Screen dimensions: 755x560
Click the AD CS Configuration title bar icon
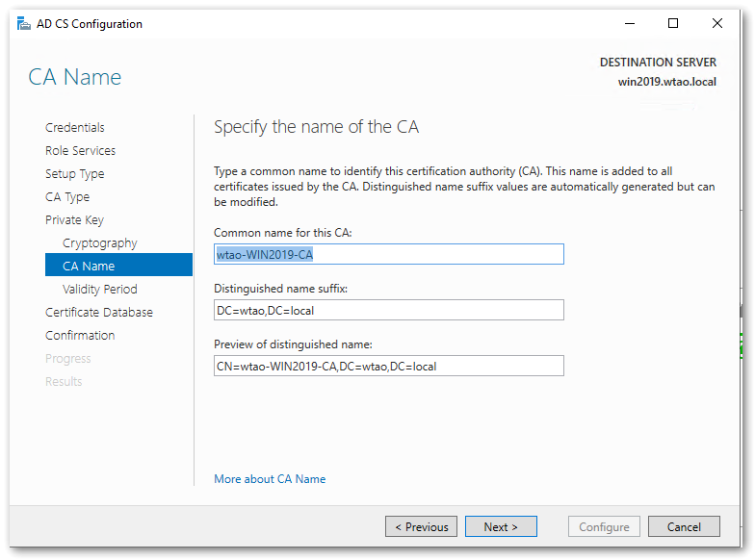pos(23,24)
